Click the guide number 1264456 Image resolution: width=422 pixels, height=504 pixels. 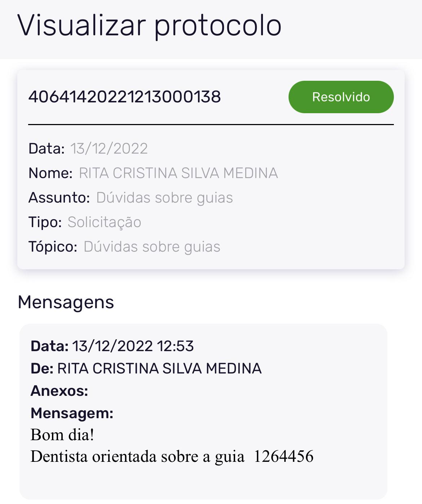283,456
